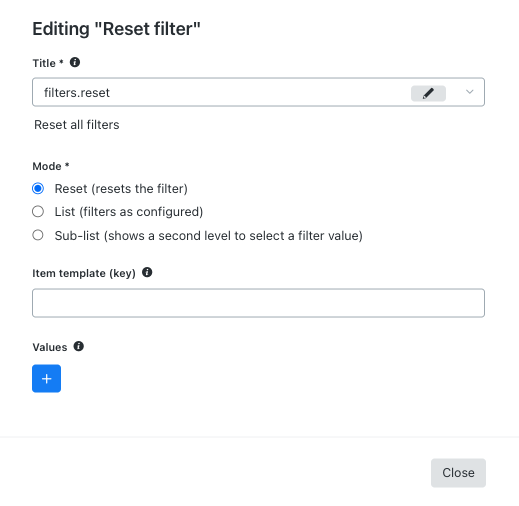Click the "Reset all filters" preview text
The image size is (519, 506).
coord(77,125)
